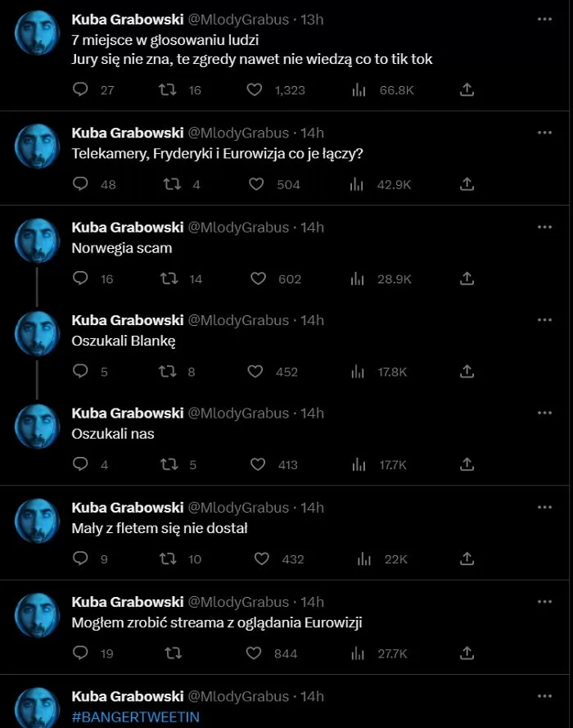Retweet the 'Telekamery, Fryderyki i Eurowizja' tweet
Screen dimensions: 573x728
coord(172,184)
